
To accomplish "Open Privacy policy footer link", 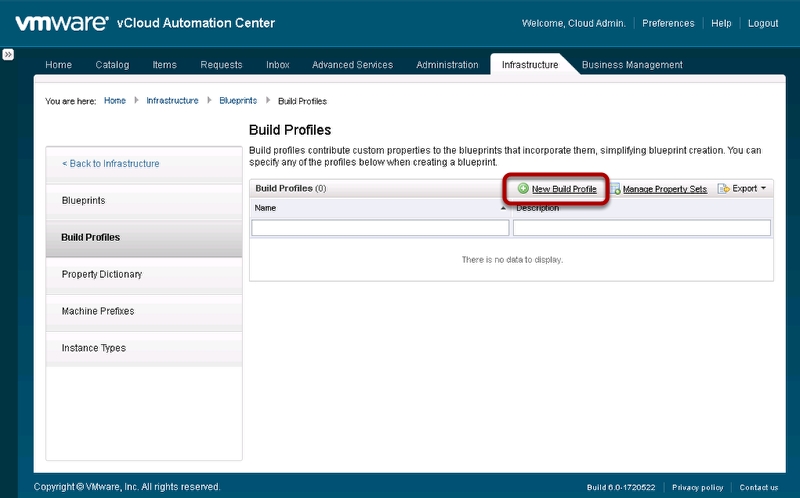I will pyautogui.click(x=697, y=487).
